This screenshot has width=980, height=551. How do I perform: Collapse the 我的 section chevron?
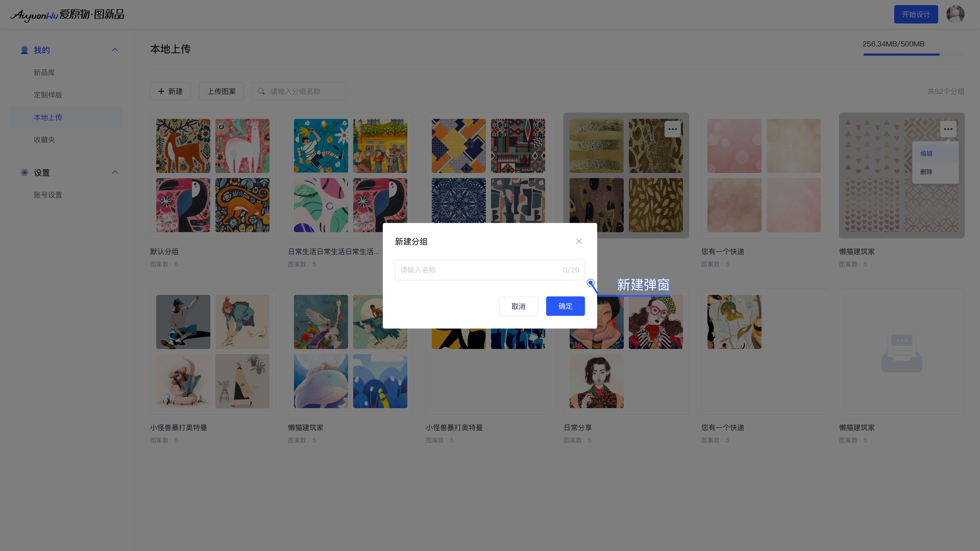[115, 50]
